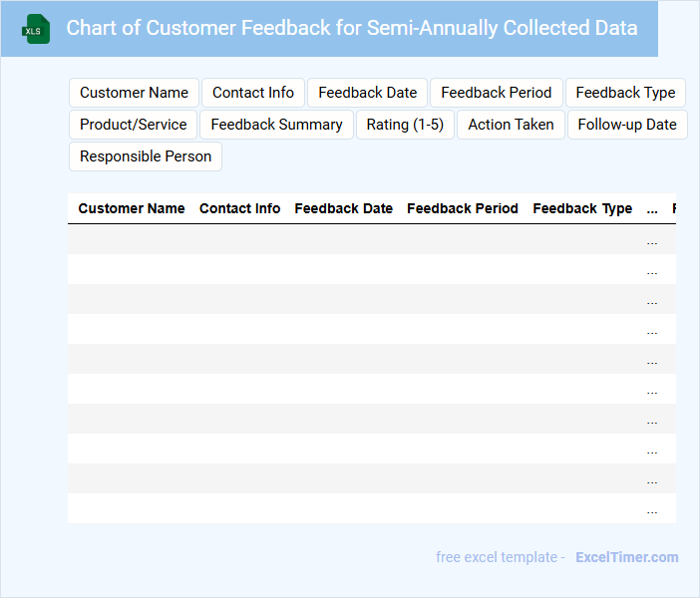Screen dimensions: 700x598
Task: Click the Rating (1-5) tag
Action: click(x=405, y=125)
